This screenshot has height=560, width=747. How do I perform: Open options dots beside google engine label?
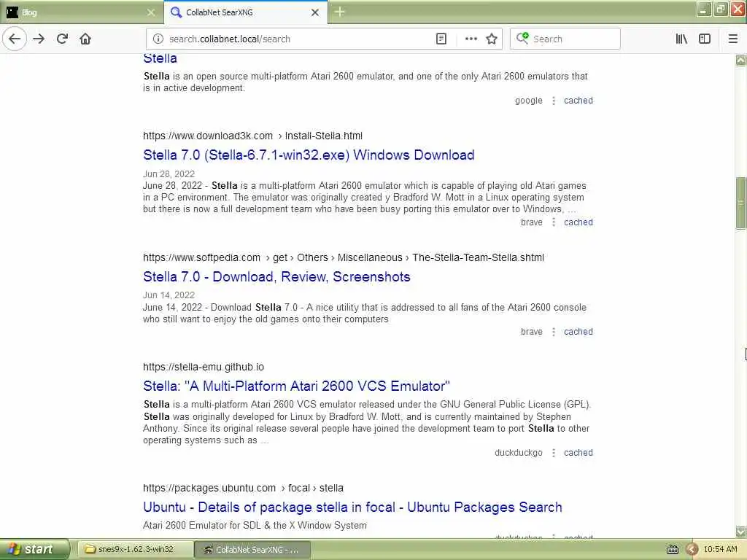(554, 101)
